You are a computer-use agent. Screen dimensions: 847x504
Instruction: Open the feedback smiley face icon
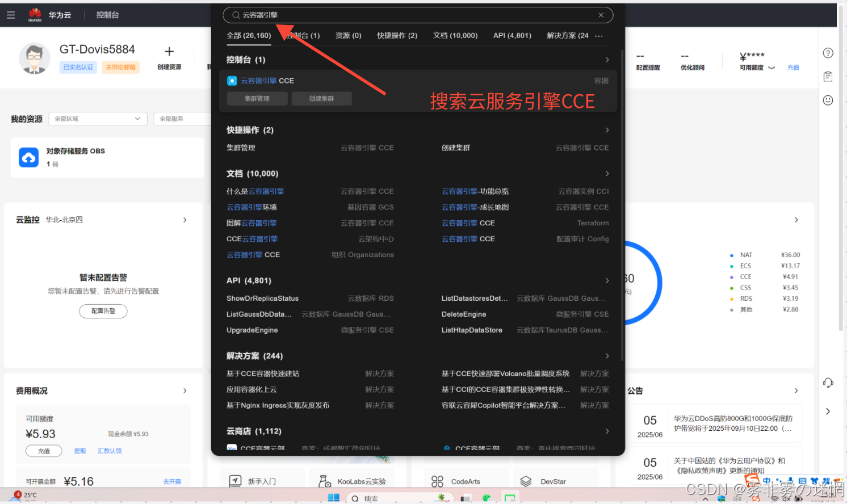click(x=828, y=100)
